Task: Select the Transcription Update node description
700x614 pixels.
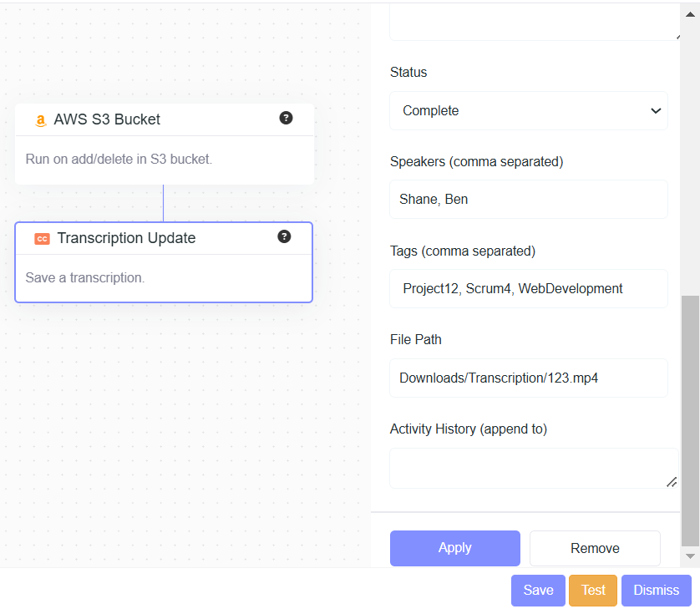Action: click(85, 277)
